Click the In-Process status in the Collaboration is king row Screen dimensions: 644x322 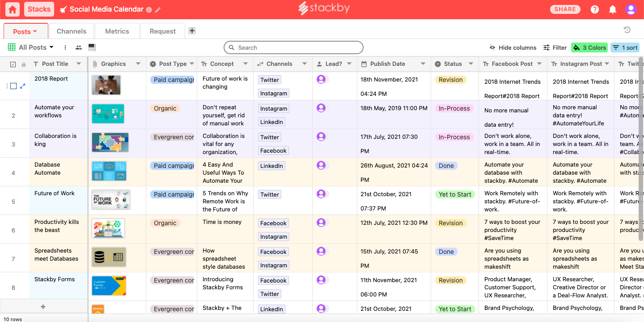pos(454,137)
